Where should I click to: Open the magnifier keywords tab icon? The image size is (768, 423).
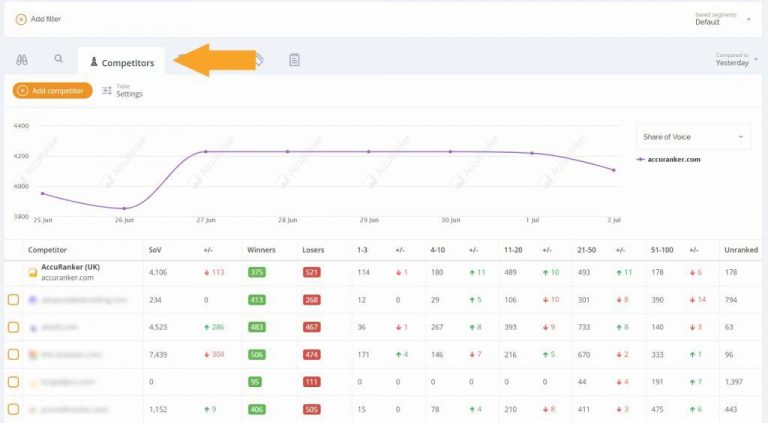point(58,59)
